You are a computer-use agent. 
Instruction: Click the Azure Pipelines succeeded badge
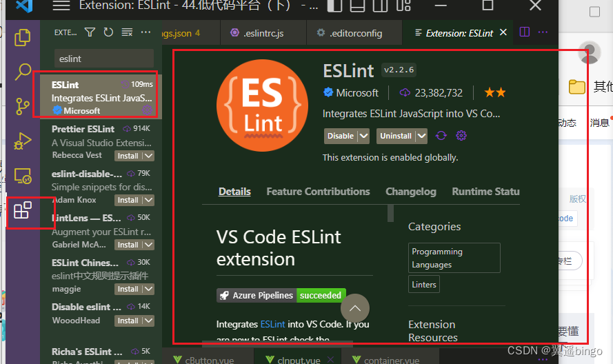pos(281,296)
